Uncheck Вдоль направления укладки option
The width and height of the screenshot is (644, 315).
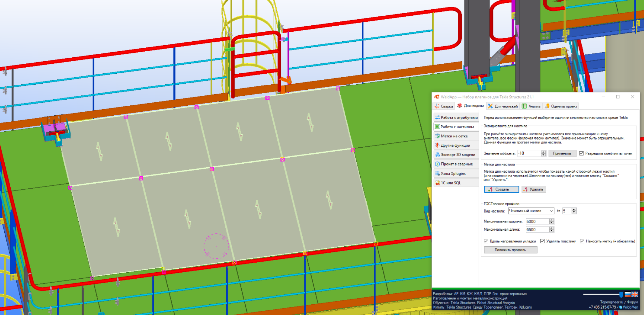[x=486, y=241]
